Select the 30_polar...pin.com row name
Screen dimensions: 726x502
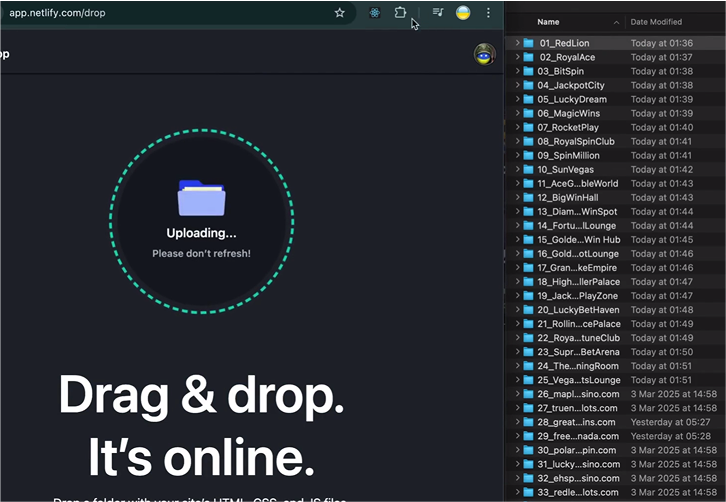[x=577, y=450]
